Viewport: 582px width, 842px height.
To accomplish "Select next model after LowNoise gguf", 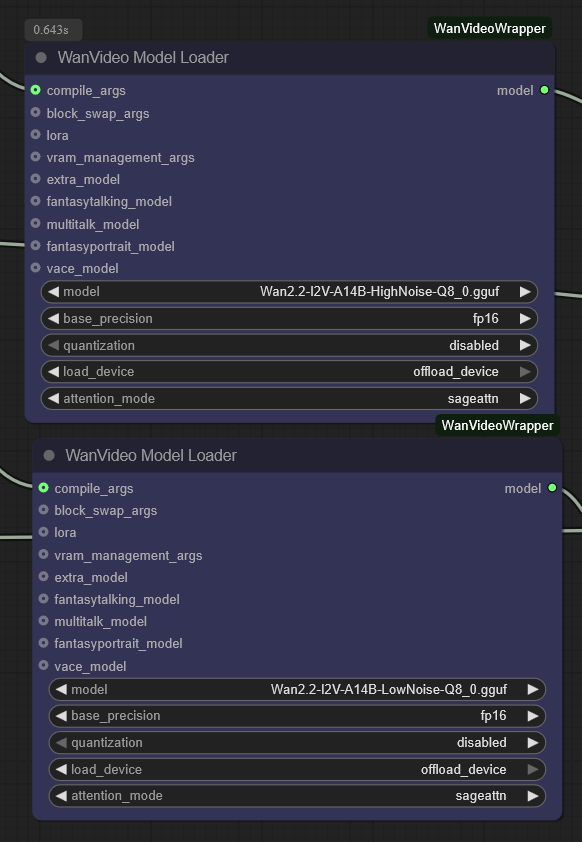I will coord(533,689).
